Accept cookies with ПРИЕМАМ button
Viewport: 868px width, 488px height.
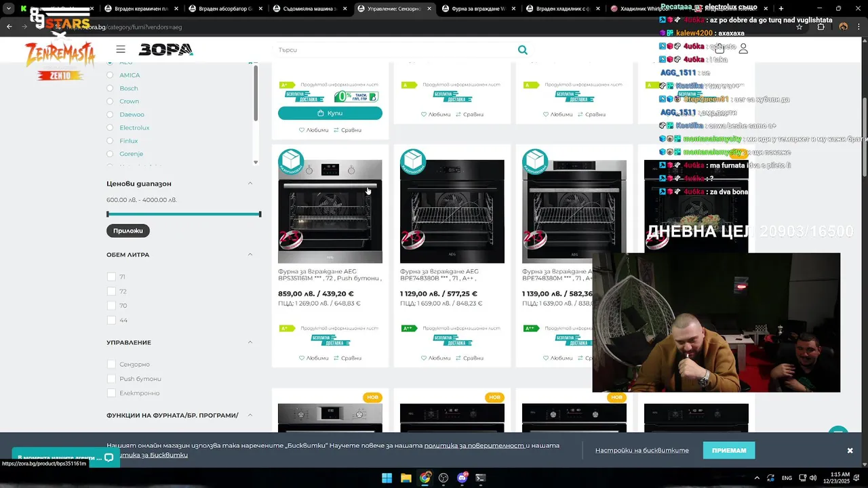(x=729, y=450)
